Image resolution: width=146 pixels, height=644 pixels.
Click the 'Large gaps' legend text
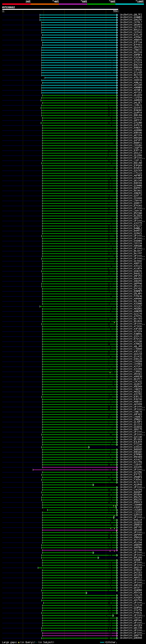[10, 642]
